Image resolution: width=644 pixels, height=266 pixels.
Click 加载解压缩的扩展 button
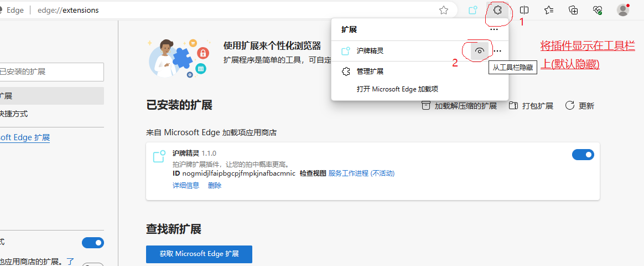click(460, 106)
